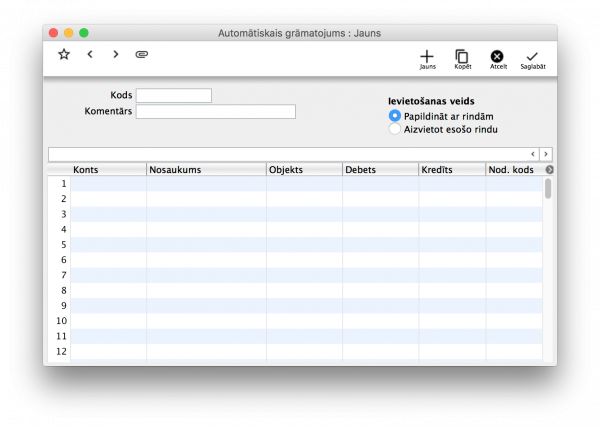600x427 pixels.
Task: Select row number 1 in table
Action: click(x=62, y=184)
